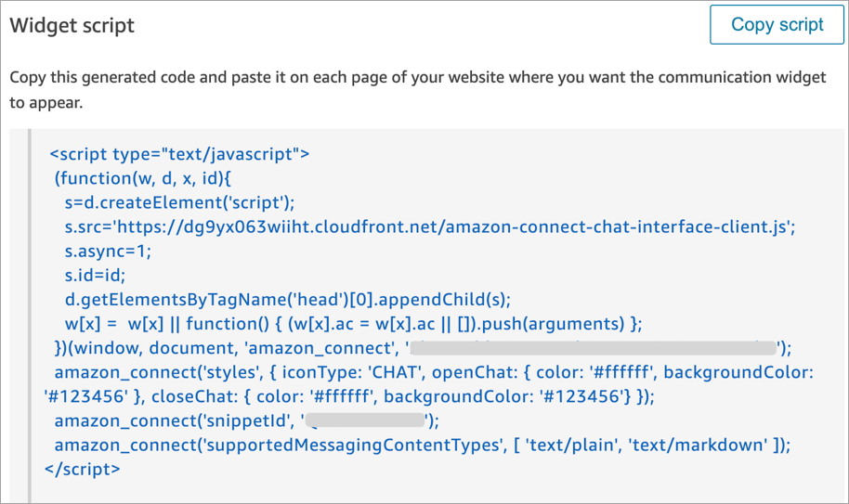Click the instruction text about pasting generated code
Viewport: 849px width, 504px height.
pyautogui.click(x=417, y=89)
